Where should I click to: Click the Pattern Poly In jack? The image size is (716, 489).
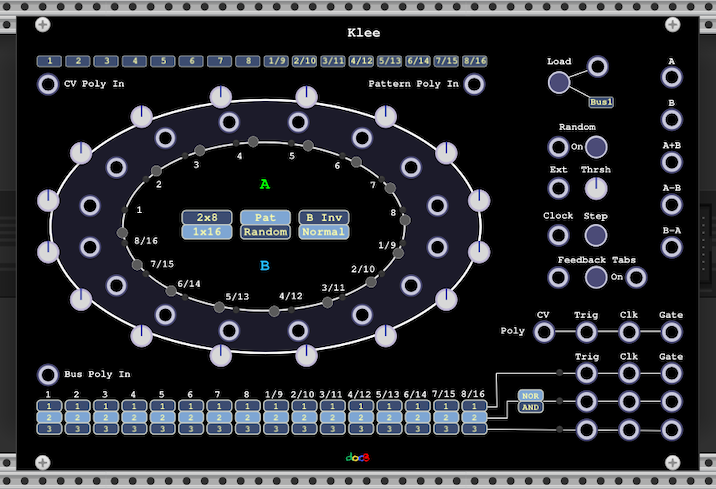point(474,84)
